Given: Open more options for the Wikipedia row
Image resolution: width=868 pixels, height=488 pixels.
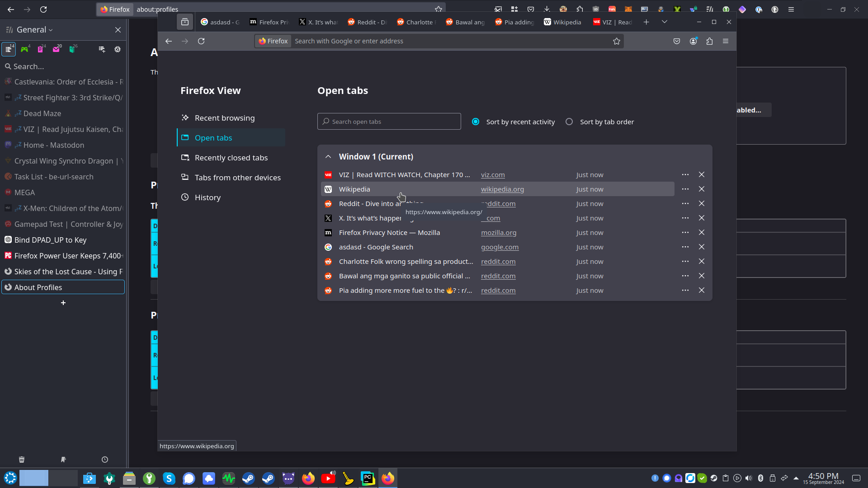Looking at the screenshot, I should (x=685, y=189).
